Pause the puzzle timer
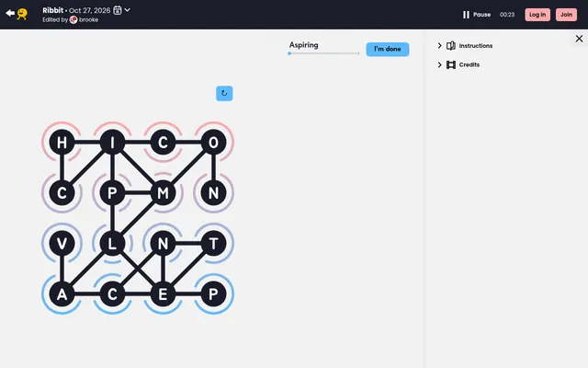 (477, 15)
